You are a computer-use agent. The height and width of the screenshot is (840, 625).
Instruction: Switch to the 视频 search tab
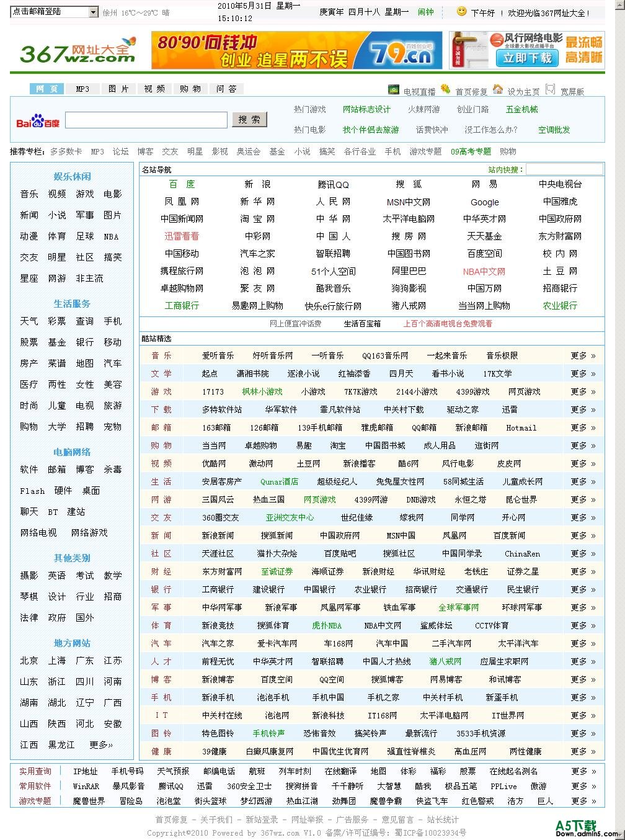[154, 89]
